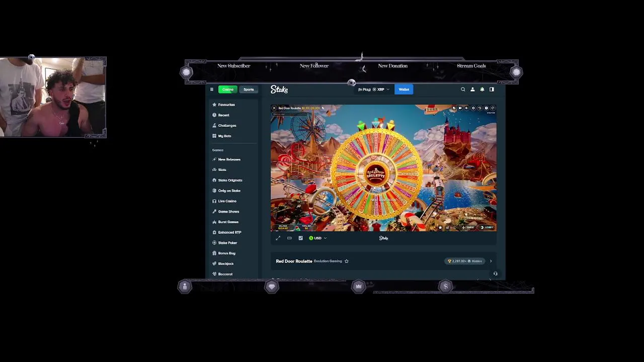Viewport: 644px width, 362px height.
Task: Return to the game Lobby button
Action: pos(488,227)
